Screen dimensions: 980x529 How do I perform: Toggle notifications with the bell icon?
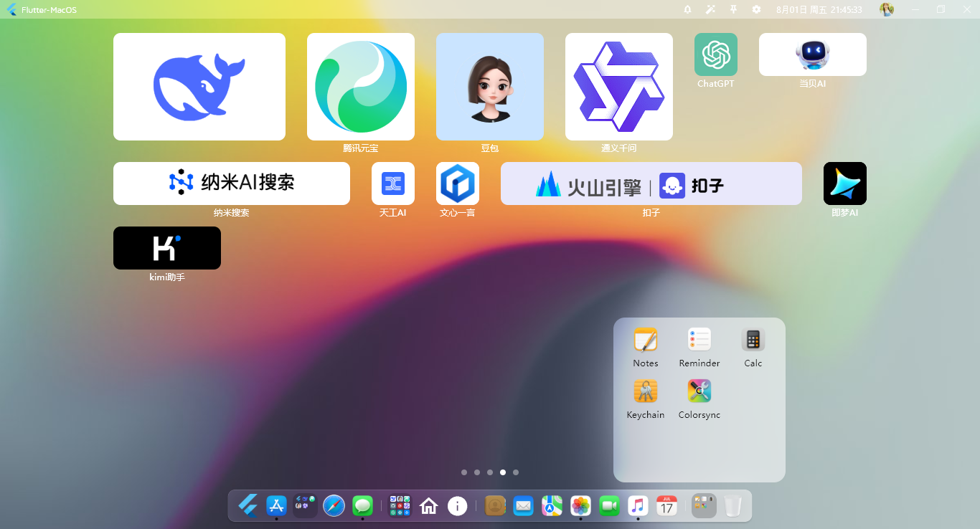(687, 9)
